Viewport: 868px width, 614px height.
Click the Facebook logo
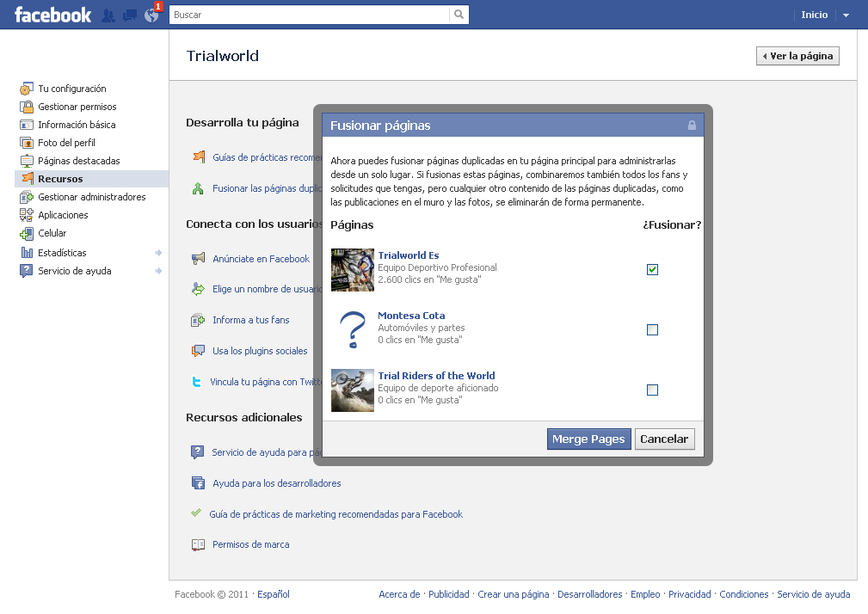[53, 15]
